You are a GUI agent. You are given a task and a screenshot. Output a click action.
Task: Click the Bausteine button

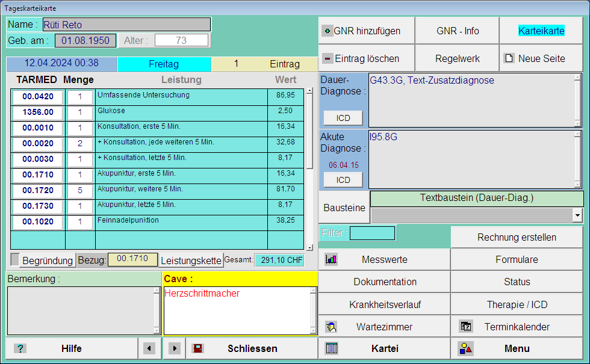[x=344, y=208]
